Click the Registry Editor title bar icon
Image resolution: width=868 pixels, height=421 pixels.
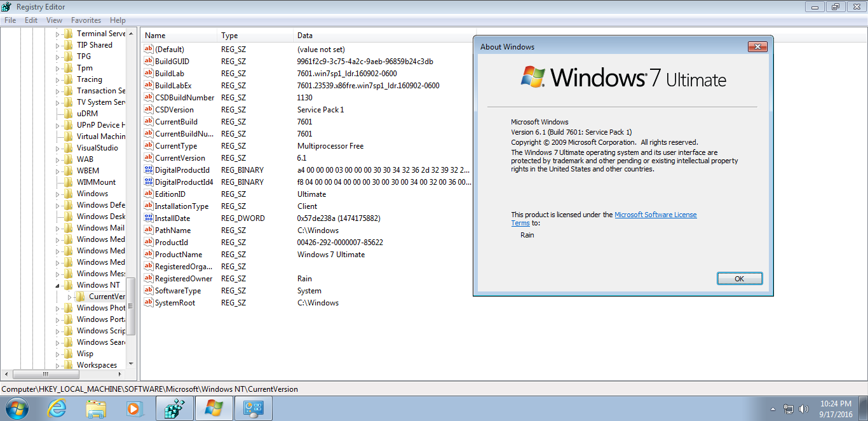pos(8,7)
